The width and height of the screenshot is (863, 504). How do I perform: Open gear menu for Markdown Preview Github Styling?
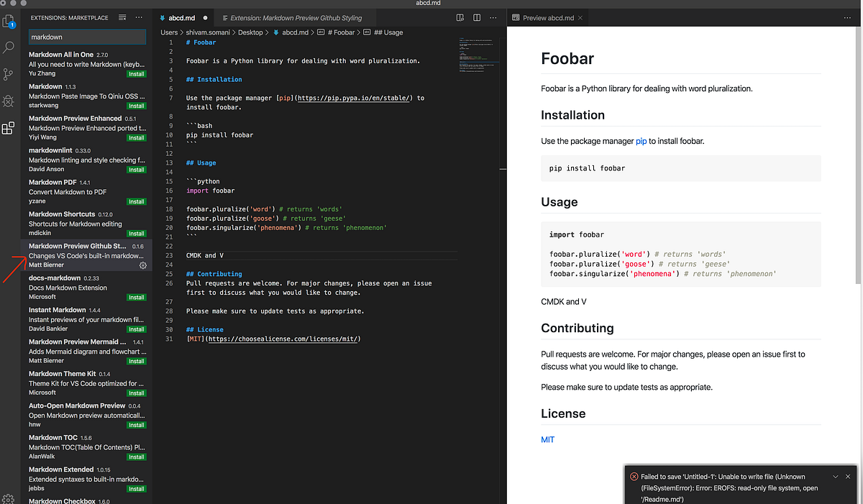tap(143, 265)
